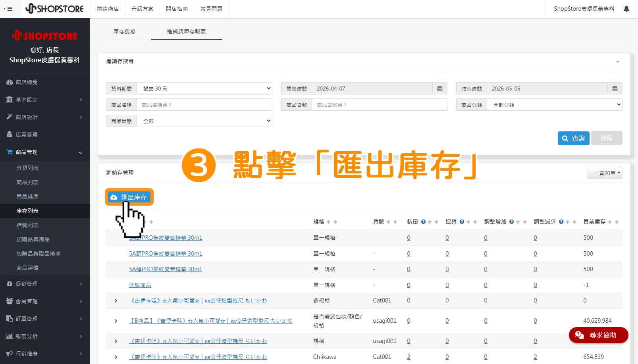Open 商店總覽 dashboard in sidebar
This screenshot has width=638, height=364.
(x=45, y=82)
